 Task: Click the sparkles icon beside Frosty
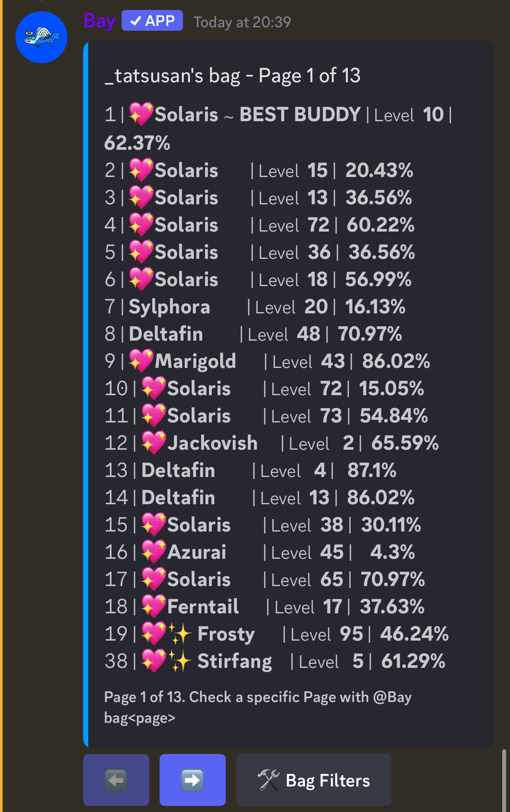pos(180,634)
